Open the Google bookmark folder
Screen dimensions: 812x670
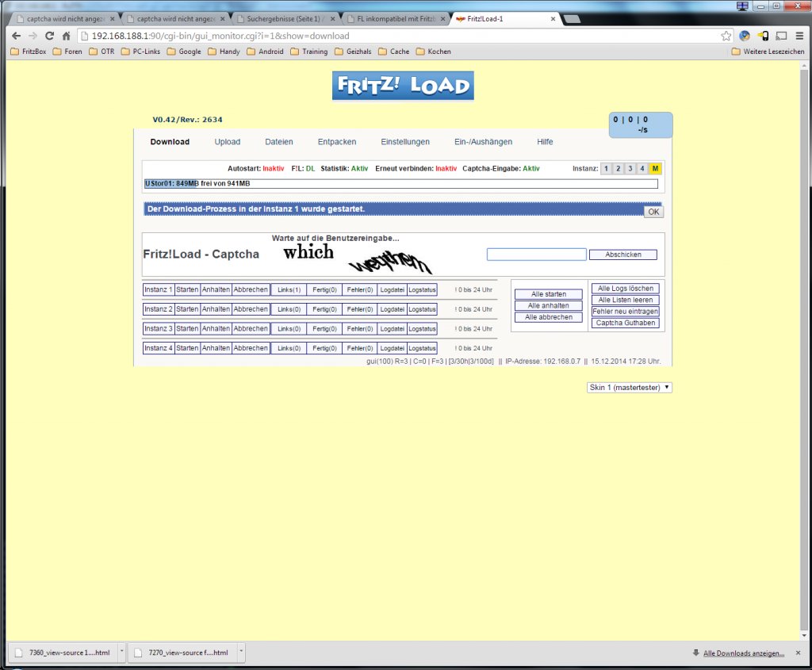pyautogui.click(x=184, y=52)
